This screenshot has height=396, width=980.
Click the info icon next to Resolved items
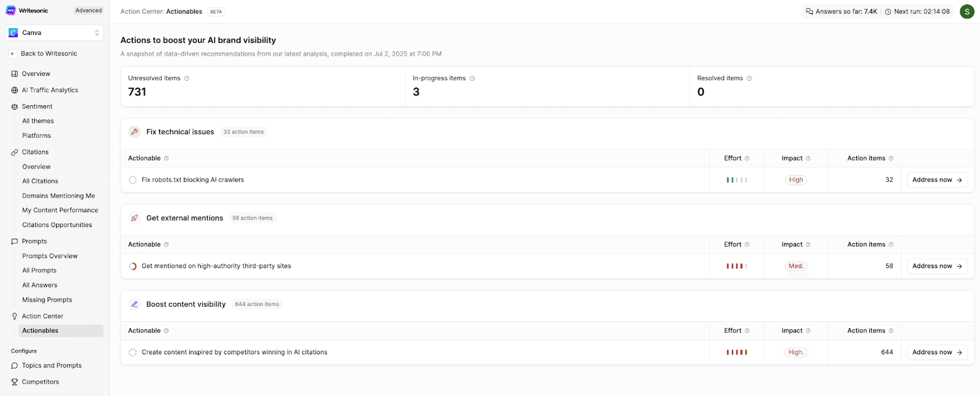[749, 78]
